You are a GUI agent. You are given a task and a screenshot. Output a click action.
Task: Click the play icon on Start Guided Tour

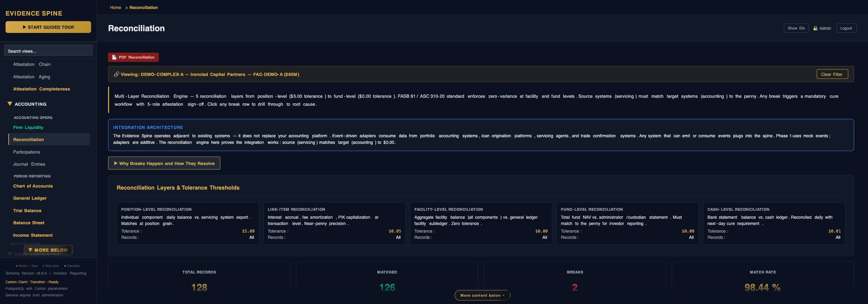25,27
